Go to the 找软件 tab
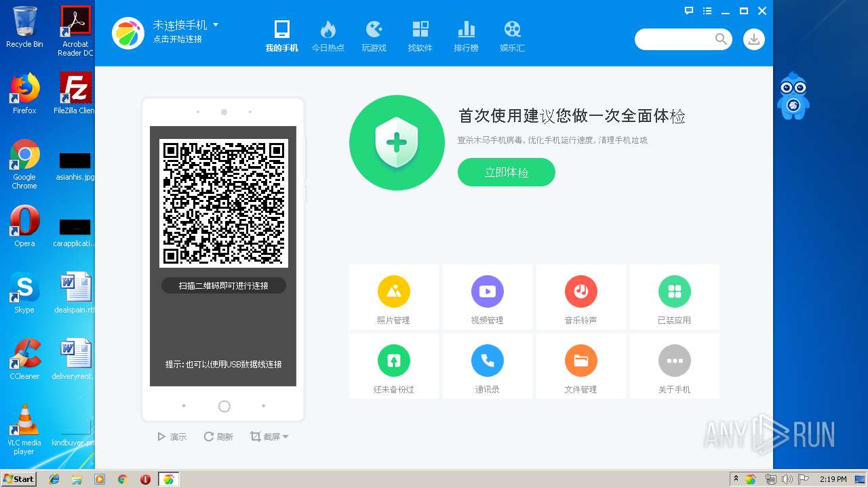 [420, 36]
